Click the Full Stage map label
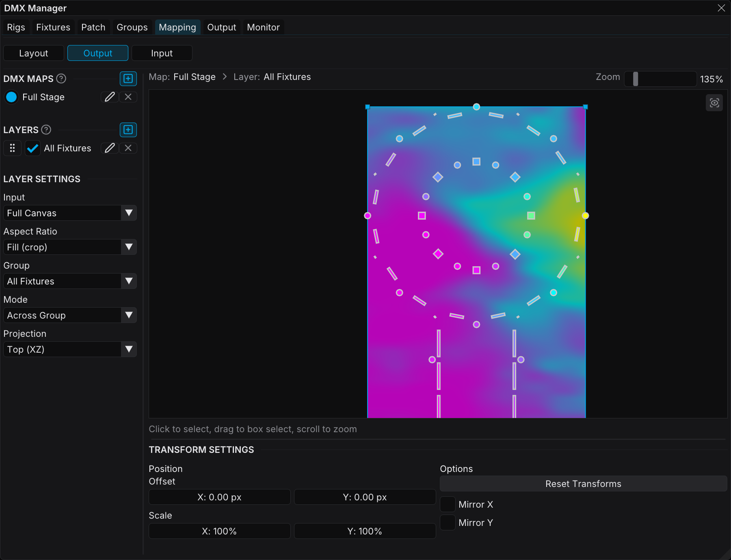 click(43, 97)
